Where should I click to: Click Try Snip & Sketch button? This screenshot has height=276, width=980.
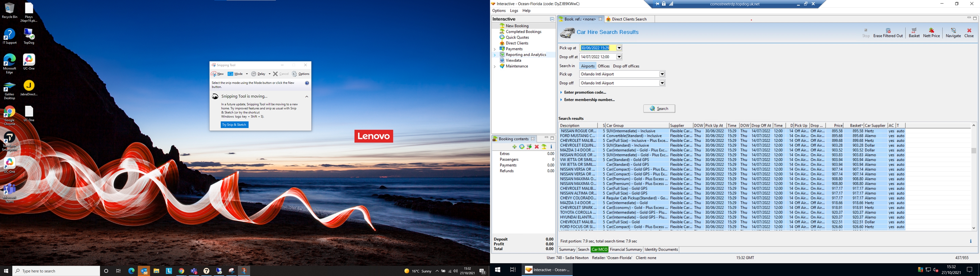coord(235,125)
